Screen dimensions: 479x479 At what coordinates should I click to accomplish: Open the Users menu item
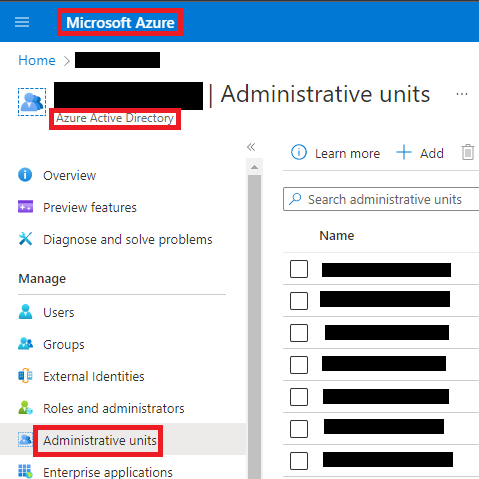(x=59, y=313)
